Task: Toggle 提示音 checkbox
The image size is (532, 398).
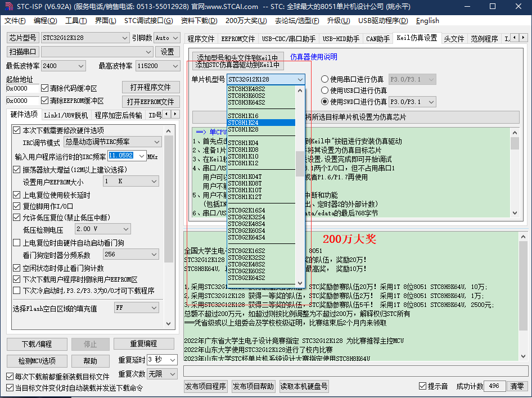Action: point(422,386)
